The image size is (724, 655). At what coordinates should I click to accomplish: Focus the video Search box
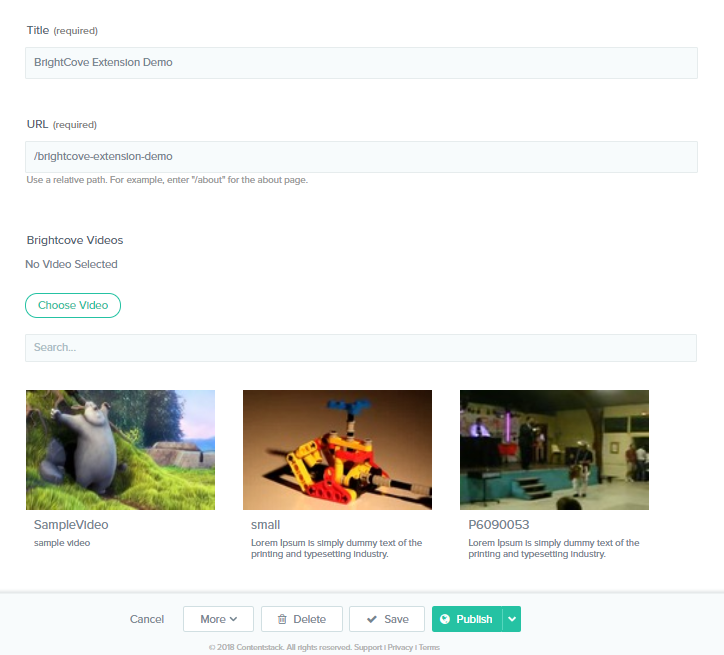pos(361,348)
